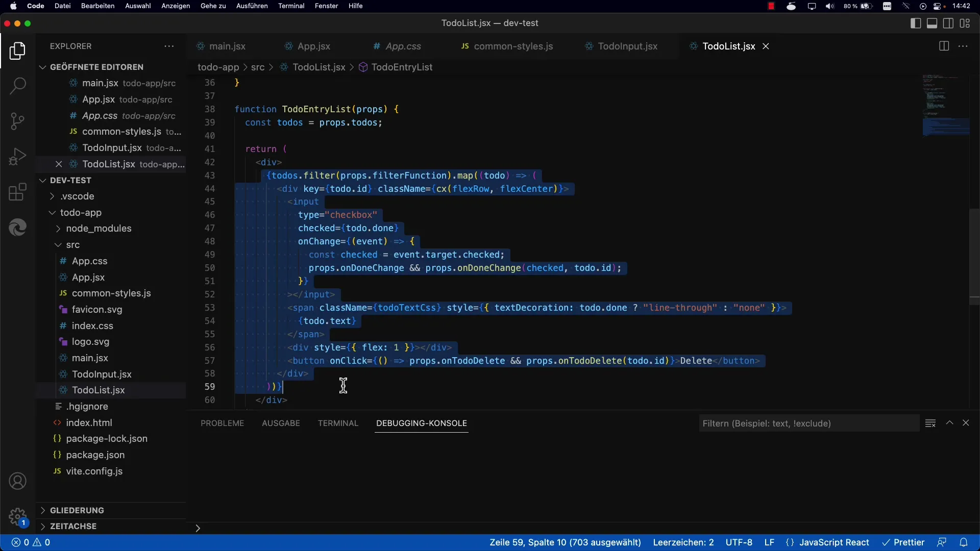Click the Prettier status bar item
The width and height of the screenshot is (980, 551).
coord(903,542)
